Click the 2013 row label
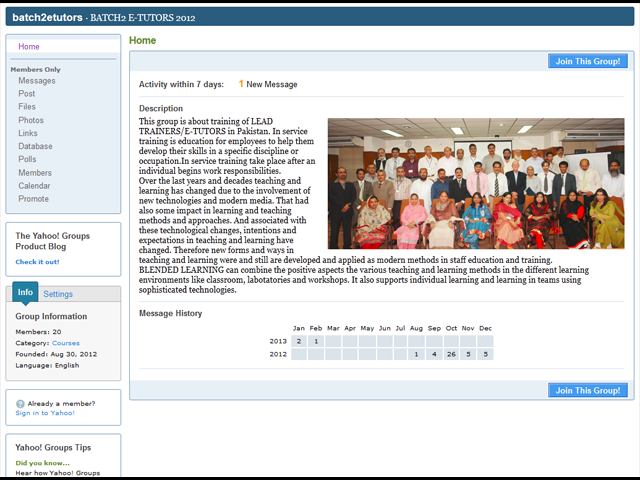 tap(278, 341)
